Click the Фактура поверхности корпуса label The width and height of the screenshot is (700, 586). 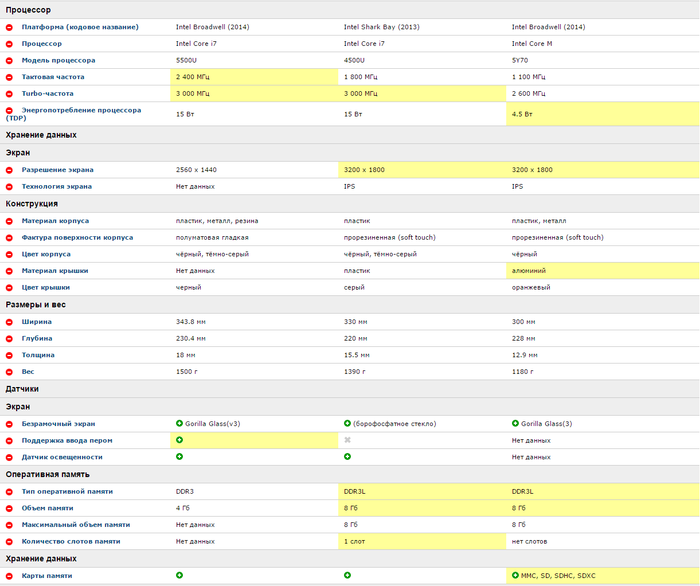point(77,237)
